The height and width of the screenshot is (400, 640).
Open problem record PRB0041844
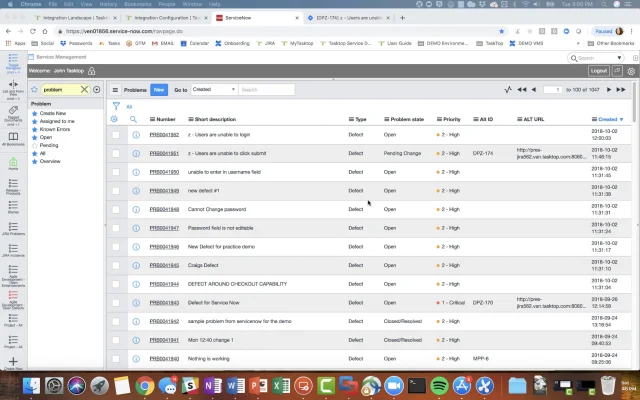164,284
